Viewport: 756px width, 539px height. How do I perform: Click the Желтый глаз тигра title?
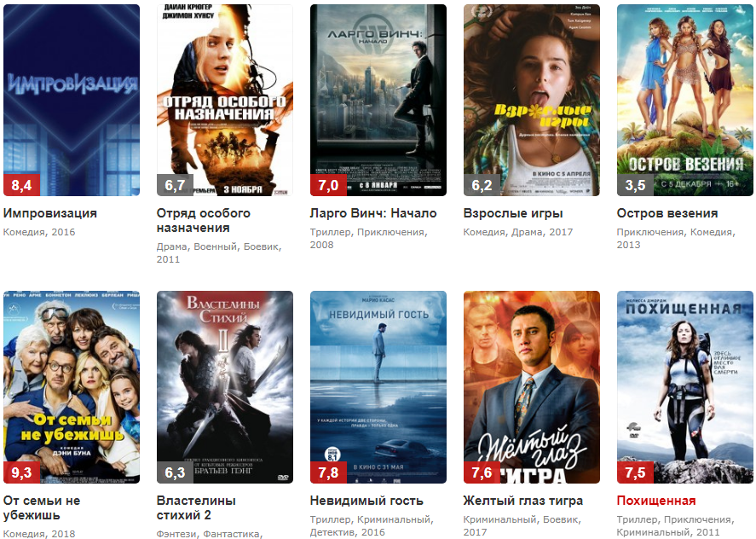point(523,501)
